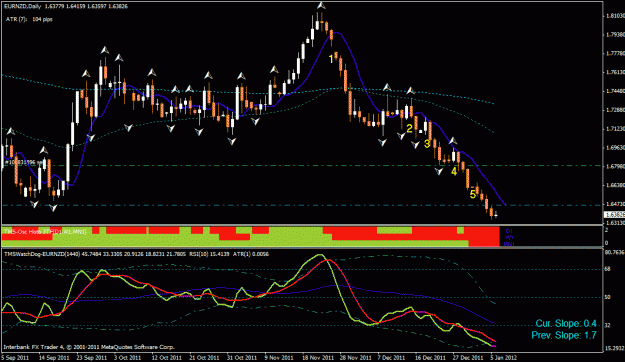Click the 1.7123 price scale label
The width and height of the screenshot is (625, 362).
pyautogui.click(x=615, y=128)
